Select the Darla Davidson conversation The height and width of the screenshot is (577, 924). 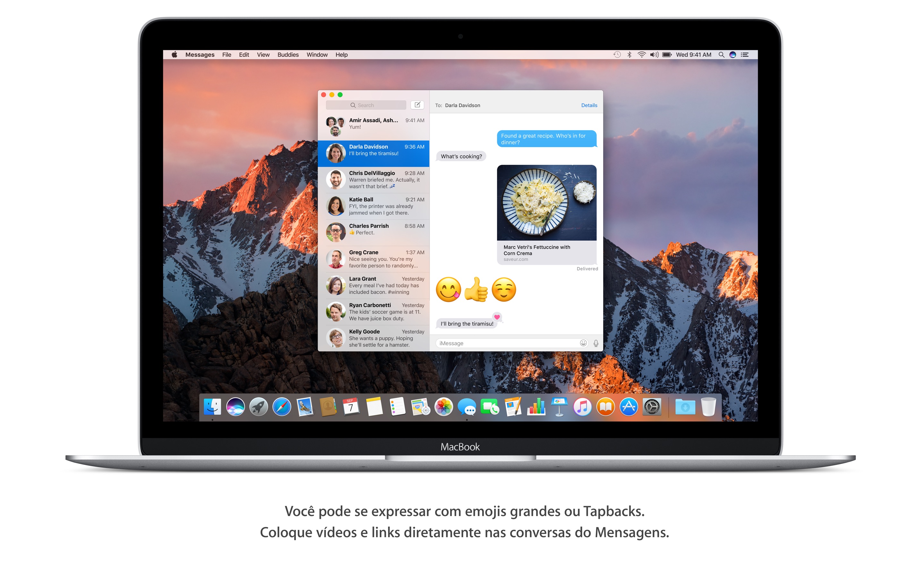pos(375,152)
